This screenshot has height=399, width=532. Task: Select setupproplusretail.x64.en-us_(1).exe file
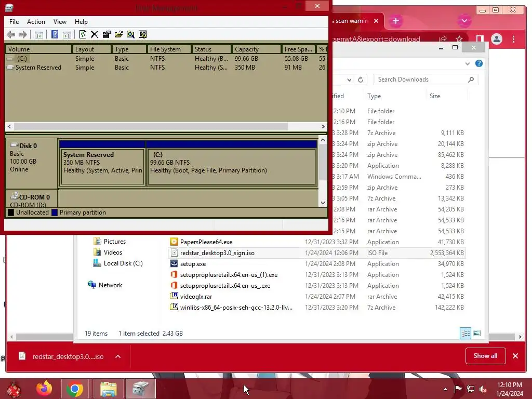click(317, 275)
